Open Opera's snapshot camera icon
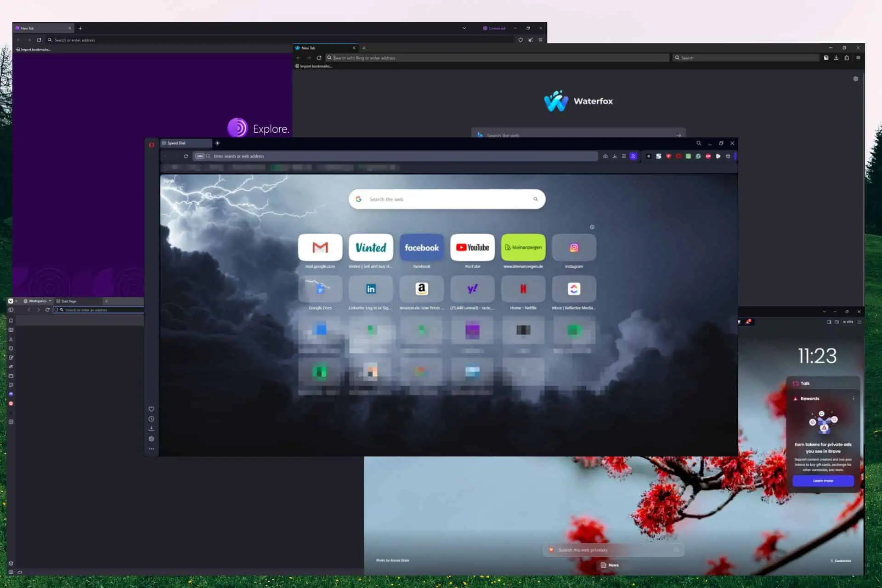 point(605,156)
